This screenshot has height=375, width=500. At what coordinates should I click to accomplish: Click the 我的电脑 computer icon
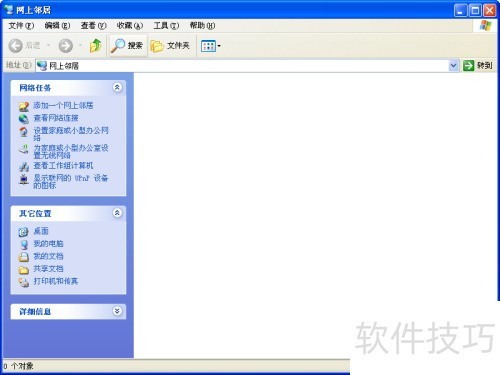click(24, 244)
